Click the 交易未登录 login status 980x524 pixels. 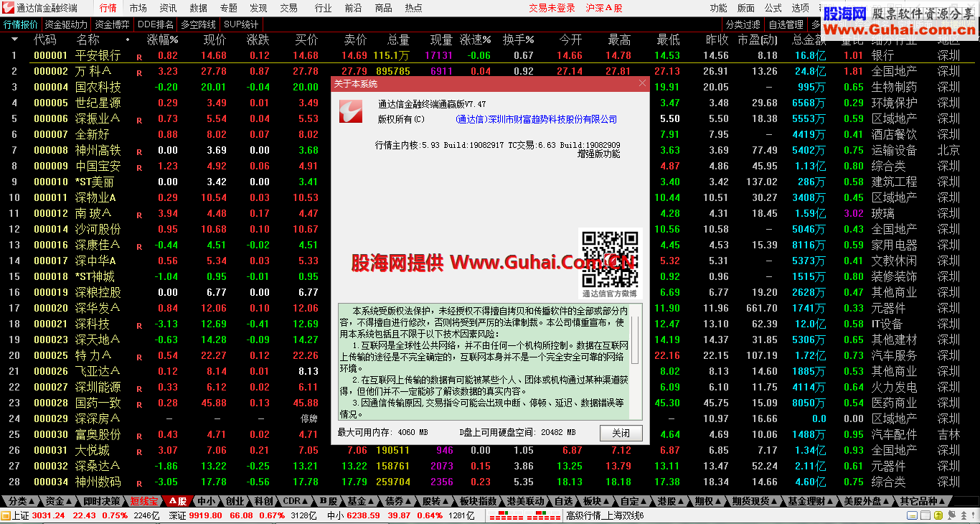552,8
